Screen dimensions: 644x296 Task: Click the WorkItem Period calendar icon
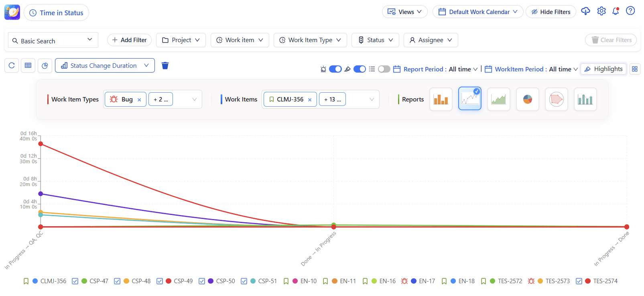pos(488,69)
